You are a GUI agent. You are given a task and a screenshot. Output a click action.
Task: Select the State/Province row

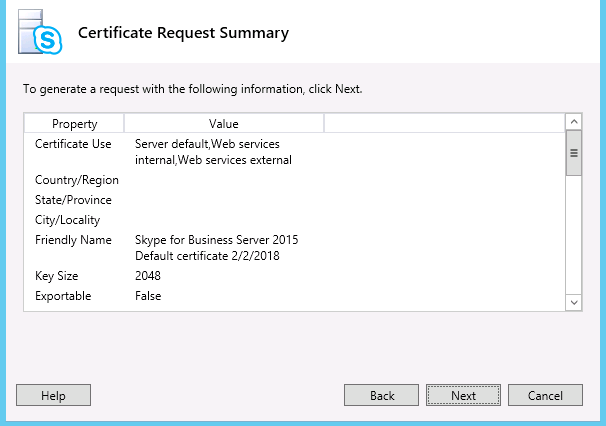[x=294, y=200]
